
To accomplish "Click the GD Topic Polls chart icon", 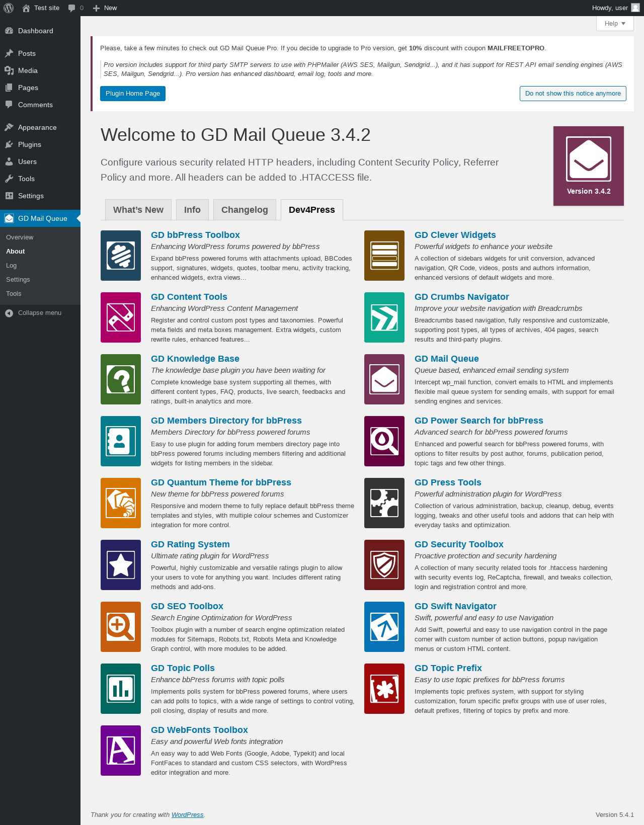I will tap(121, 689).
